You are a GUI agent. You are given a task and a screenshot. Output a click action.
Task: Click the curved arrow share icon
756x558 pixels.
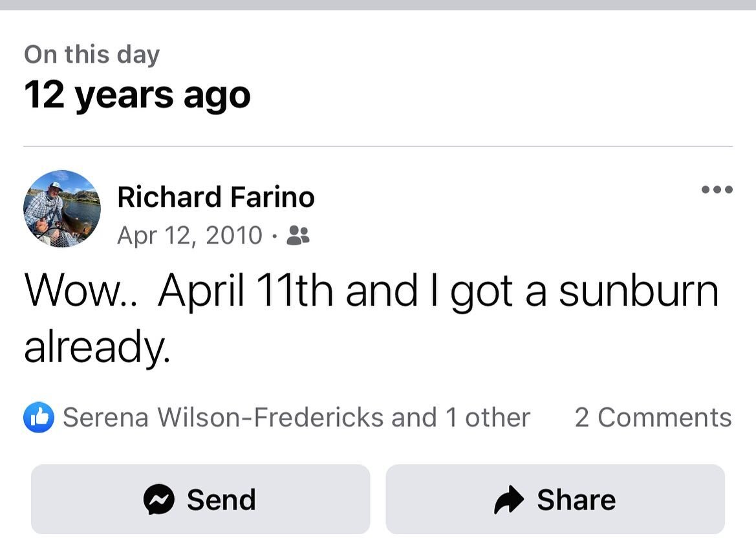pyautogui.click(x=509, y=500)
